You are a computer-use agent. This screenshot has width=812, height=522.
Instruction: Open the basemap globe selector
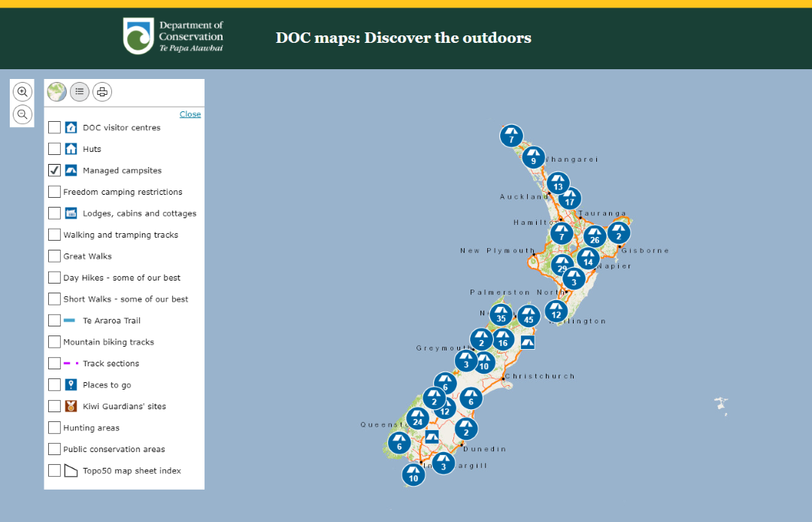(57, 92)
